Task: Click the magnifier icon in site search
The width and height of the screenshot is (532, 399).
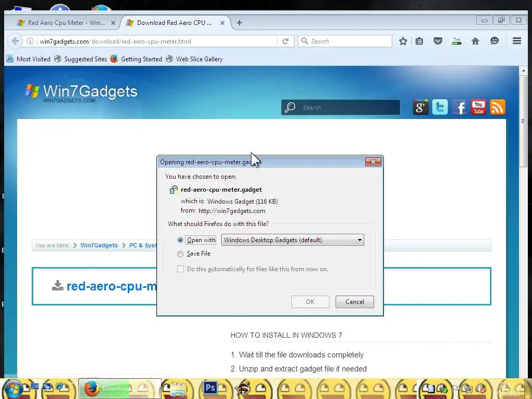Action: pyautogui.click(x=289, y=107)
